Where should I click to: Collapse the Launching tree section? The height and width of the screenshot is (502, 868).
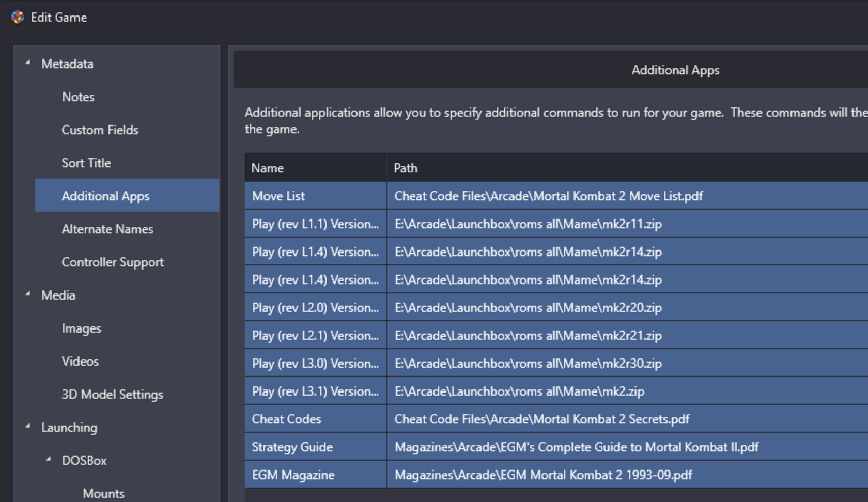point(28,427)
